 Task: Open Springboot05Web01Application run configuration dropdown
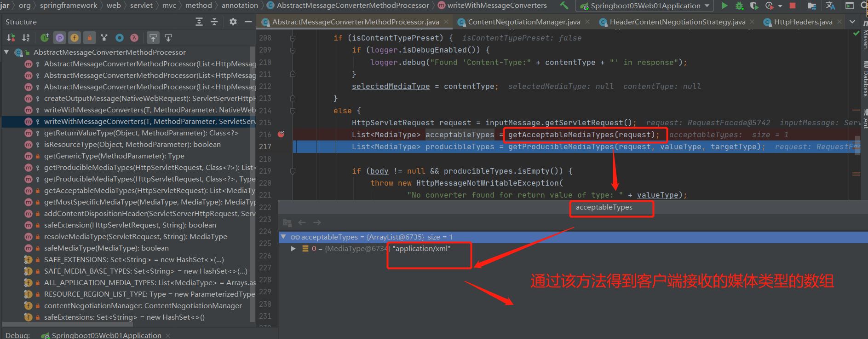point(646,6)
